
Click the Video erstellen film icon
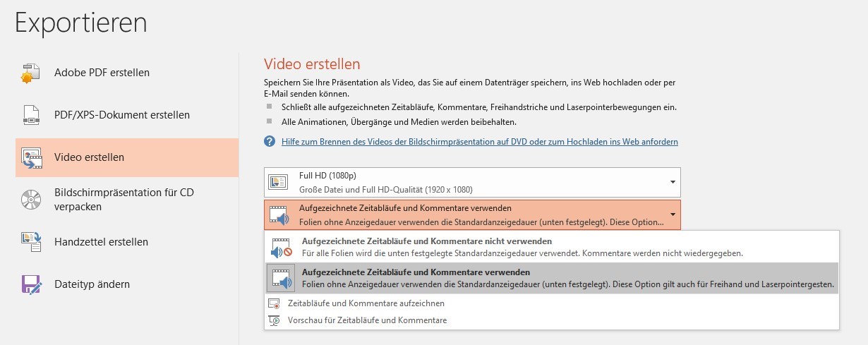coord(31,157)
